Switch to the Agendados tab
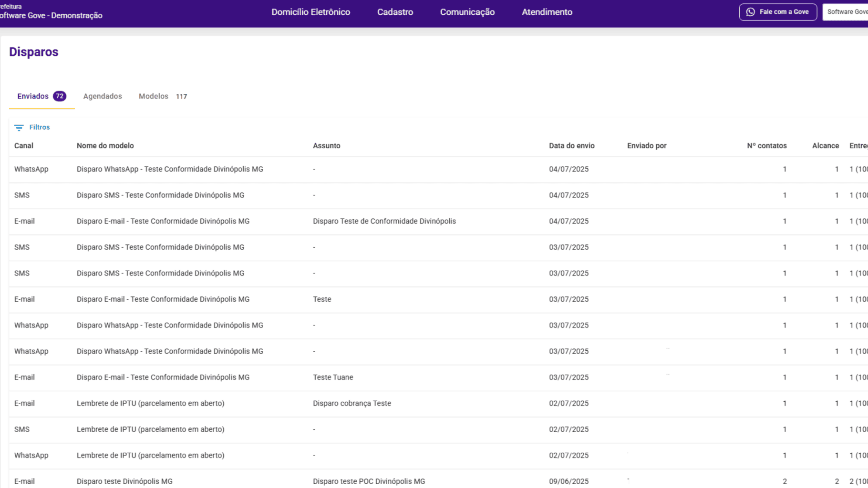The image size is (868, 488). [x=103, y=96]
